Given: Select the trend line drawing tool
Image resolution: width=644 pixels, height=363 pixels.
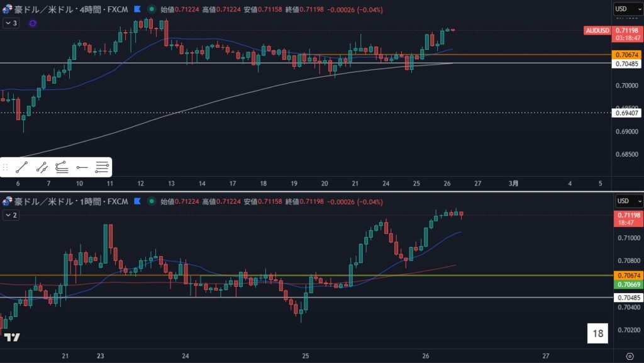Looking at the screenshot, I should coord(21,167).
